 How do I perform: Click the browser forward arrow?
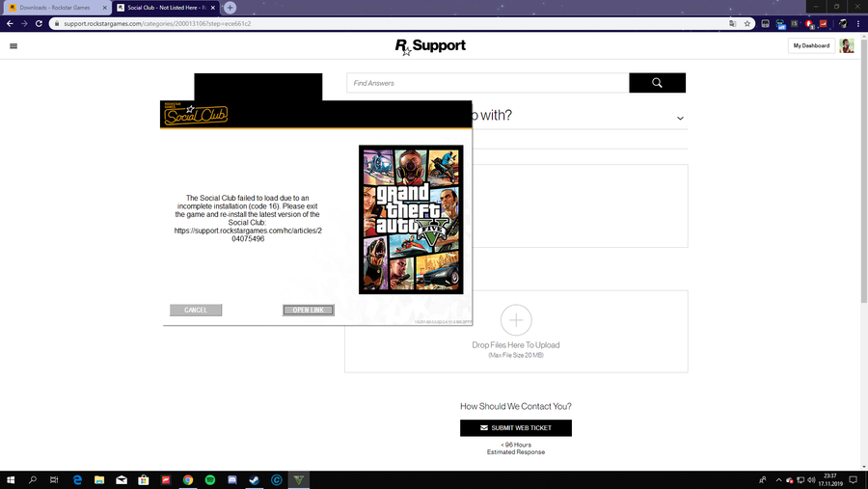click(24, 23)
